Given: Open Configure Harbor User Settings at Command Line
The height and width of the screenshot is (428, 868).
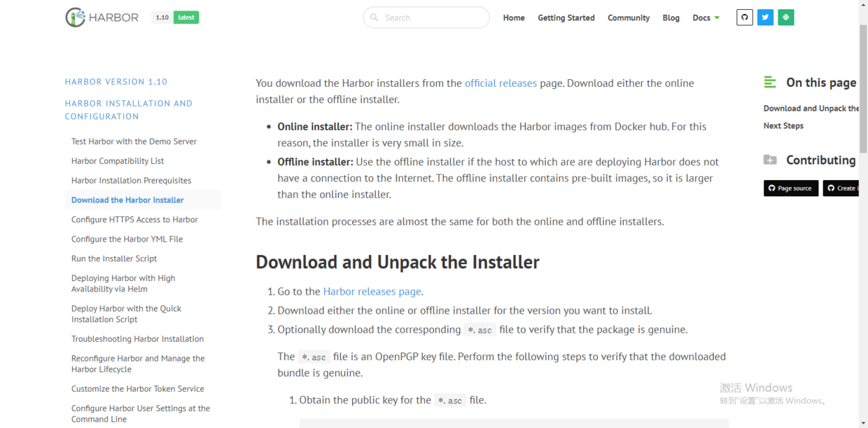Looking at the screenshot, I should (141, 414).
